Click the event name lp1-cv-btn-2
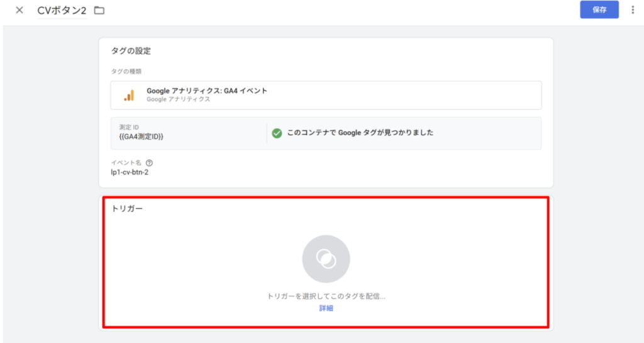 (x=130, y=172)
